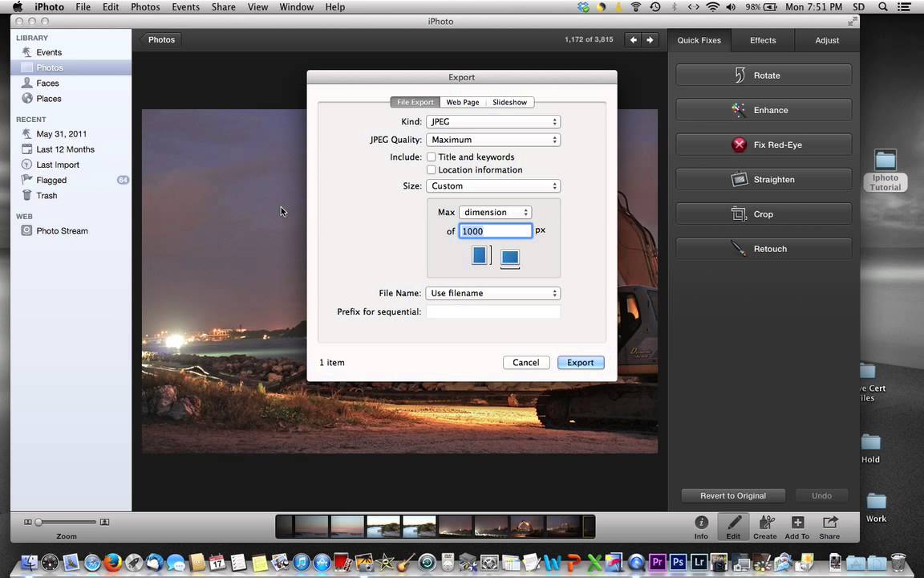Launch Firefox from the dock
Viewport: 924px width, 578px height.
tap(112, 562)
